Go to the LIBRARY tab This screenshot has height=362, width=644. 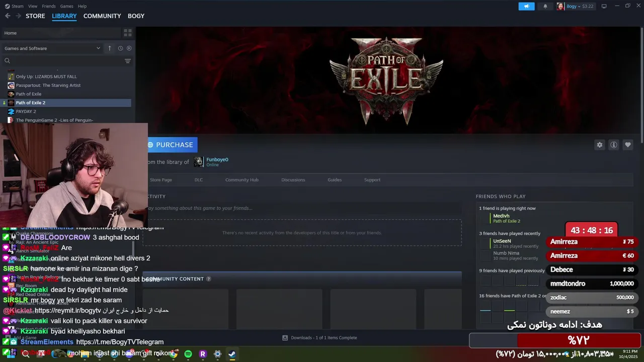click(64, 16)
